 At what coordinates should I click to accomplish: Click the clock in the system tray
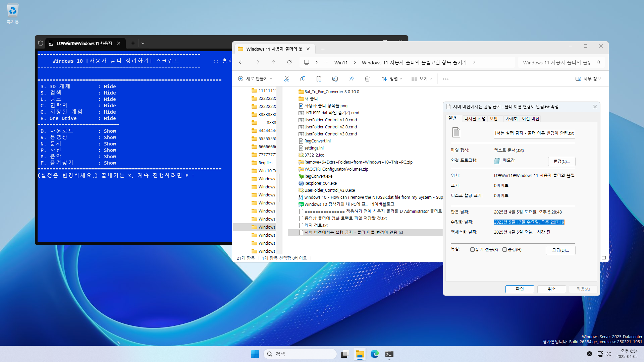tap(627, 354)
